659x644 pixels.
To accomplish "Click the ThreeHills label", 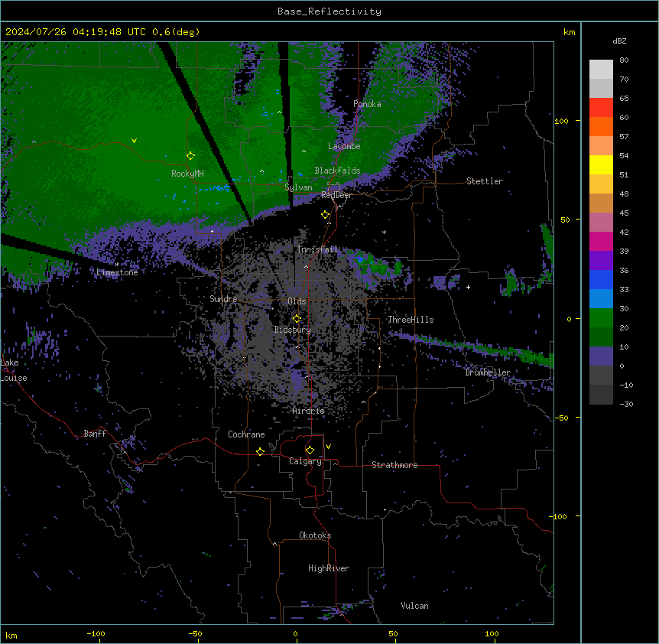I will (x=411, y=320).
